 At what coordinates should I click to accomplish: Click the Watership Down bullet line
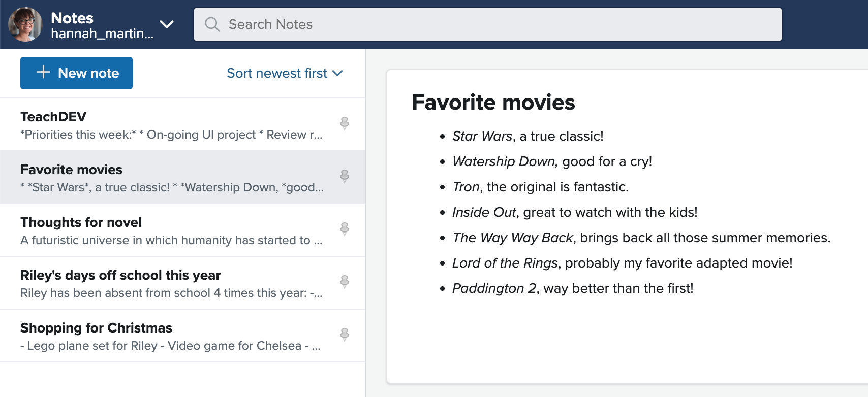pos(552,161)
